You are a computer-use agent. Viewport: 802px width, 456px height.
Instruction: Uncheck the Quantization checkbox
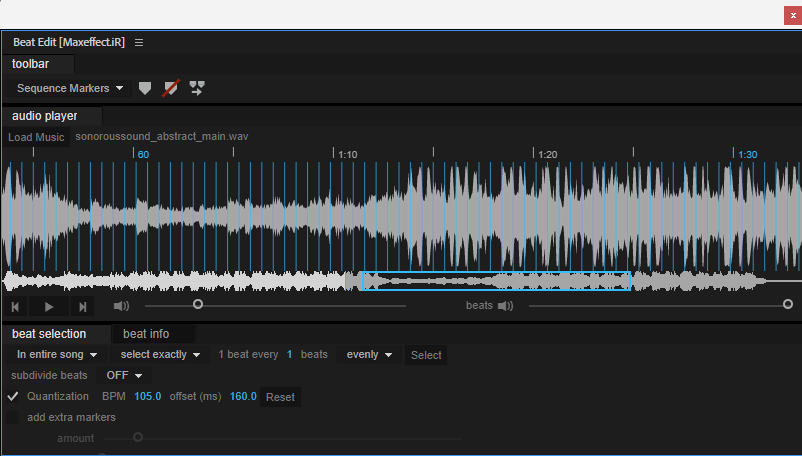click(13, 396)
